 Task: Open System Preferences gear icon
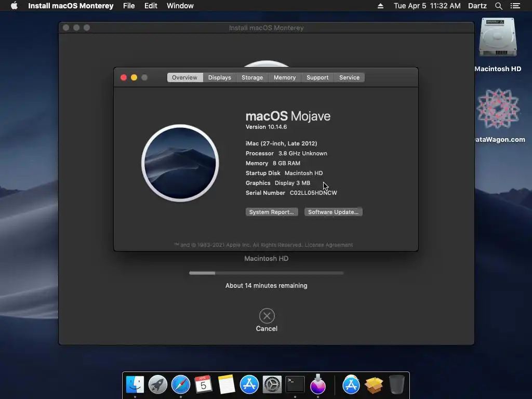coord(272,384)
